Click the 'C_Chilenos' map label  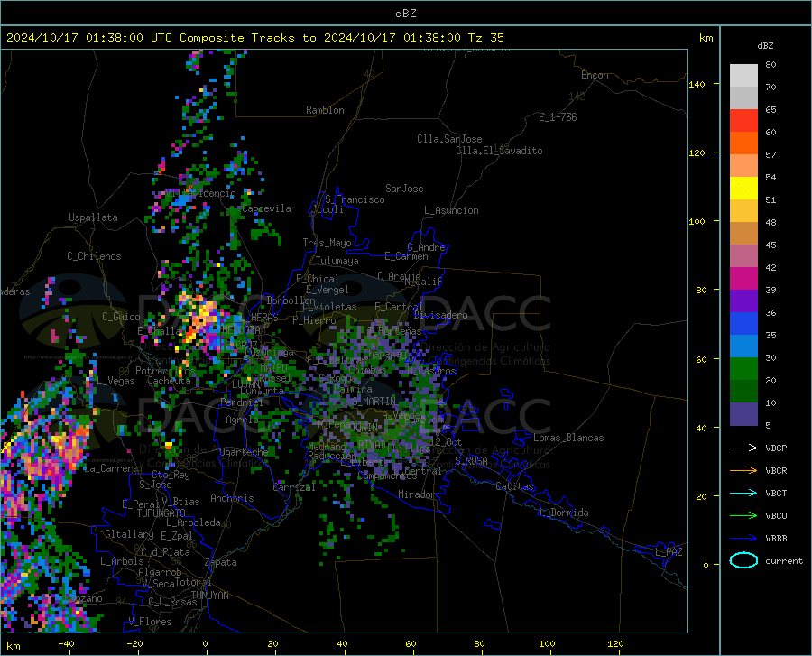(94, 256)
